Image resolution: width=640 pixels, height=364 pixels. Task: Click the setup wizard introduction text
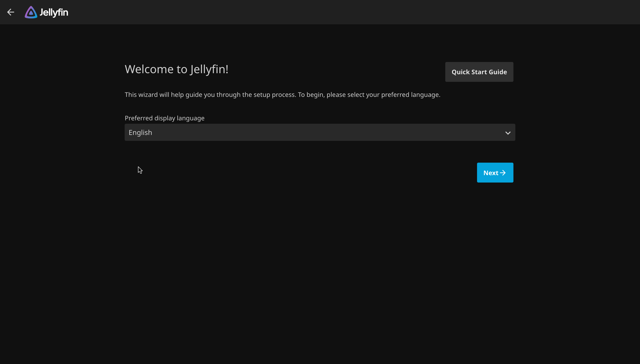[282, 95]
